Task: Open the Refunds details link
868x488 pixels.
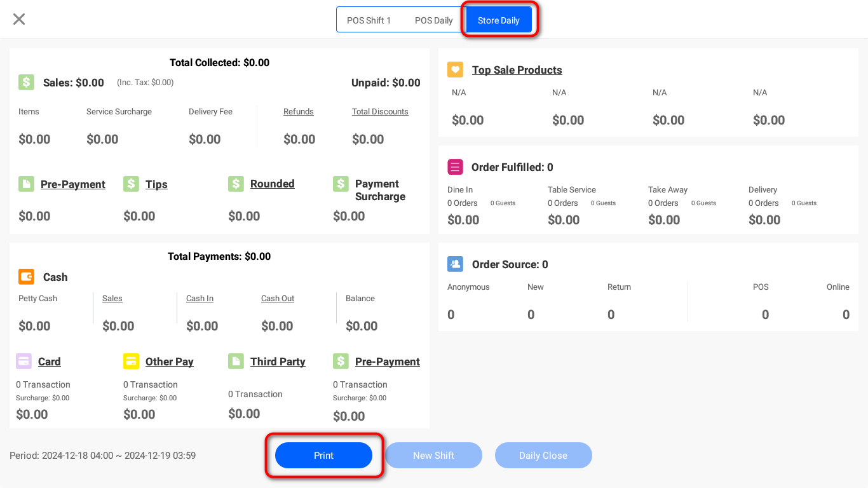Action: click(x=299, y=112)
